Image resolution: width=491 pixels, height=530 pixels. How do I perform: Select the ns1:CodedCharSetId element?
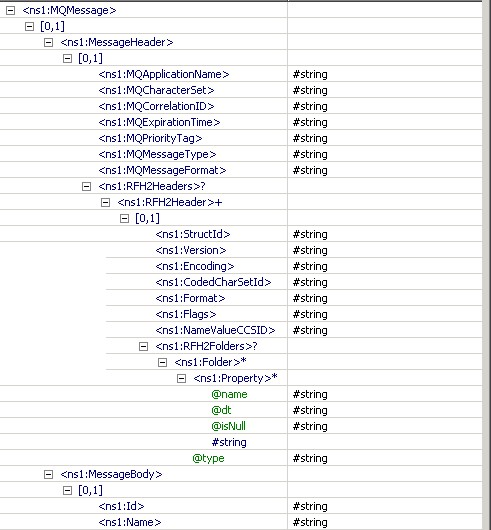click(x=213, y=282)
